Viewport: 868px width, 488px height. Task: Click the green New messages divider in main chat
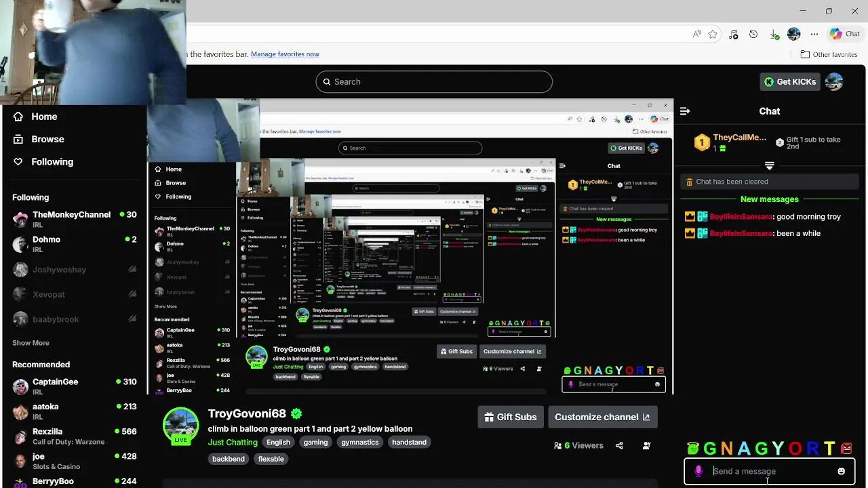770,199
